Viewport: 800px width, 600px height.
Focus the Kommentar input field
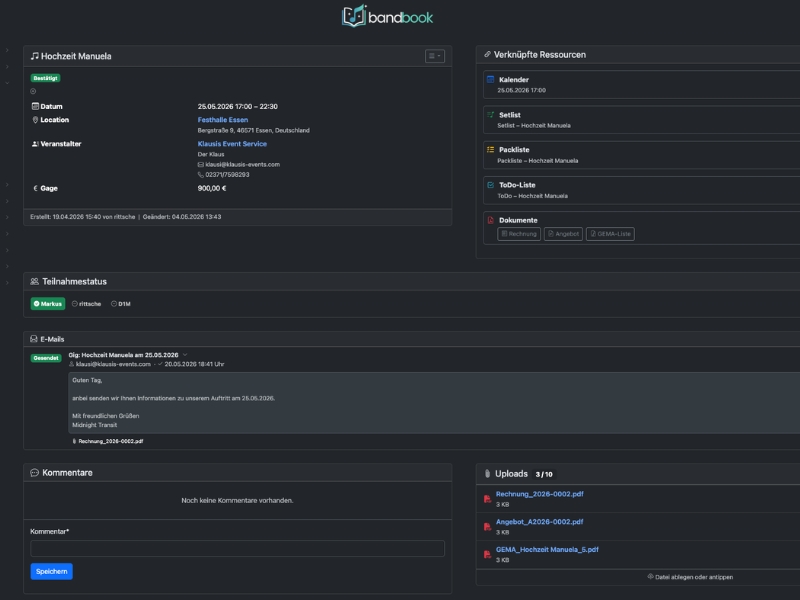(x=237, y=548)
